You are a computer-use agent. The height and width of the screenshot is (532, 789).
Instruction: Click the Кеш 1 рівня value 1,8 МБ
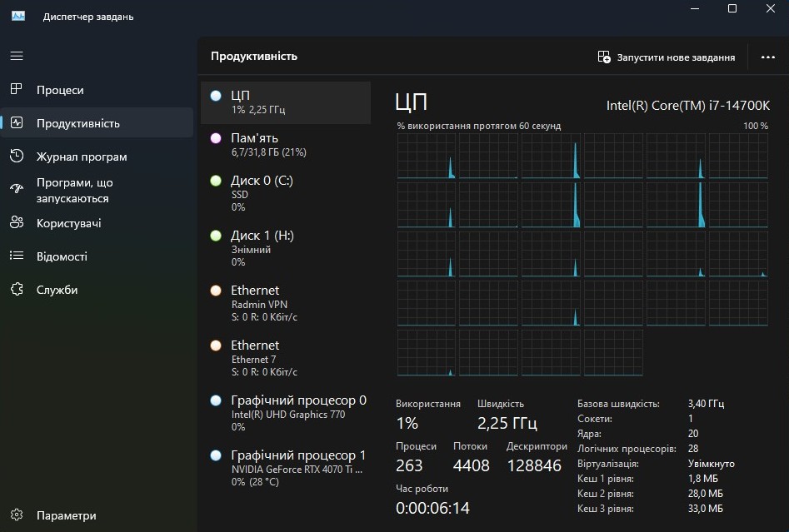coord(703,478)
